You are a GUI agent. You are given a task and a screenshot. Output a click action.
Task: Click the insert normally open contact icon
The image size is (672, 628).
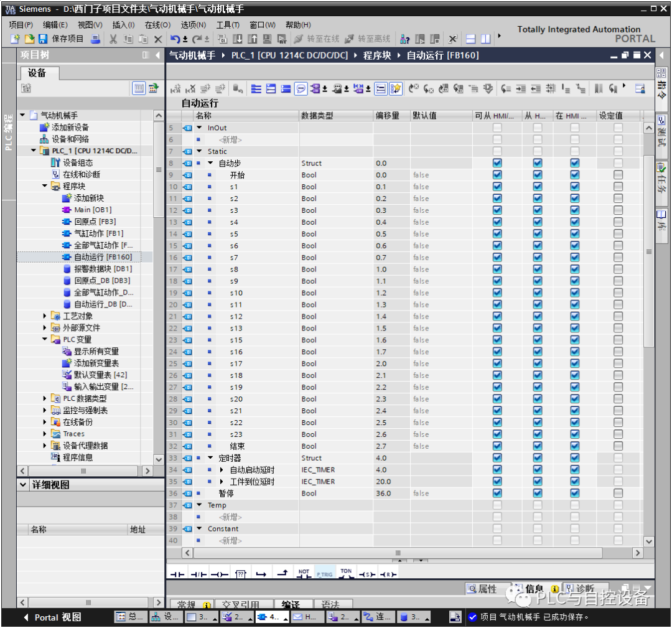(177, 574)
